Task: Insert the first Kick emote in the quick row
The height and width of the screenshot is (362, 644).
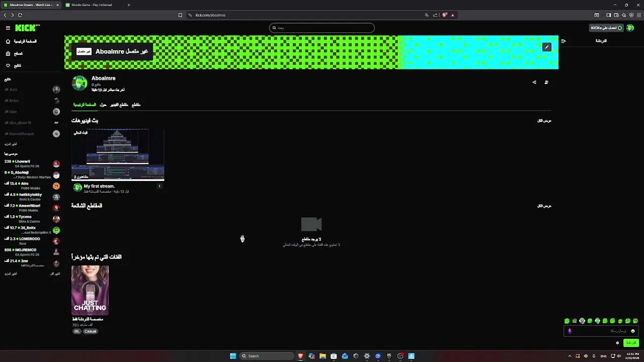Action: click(567, 321)
